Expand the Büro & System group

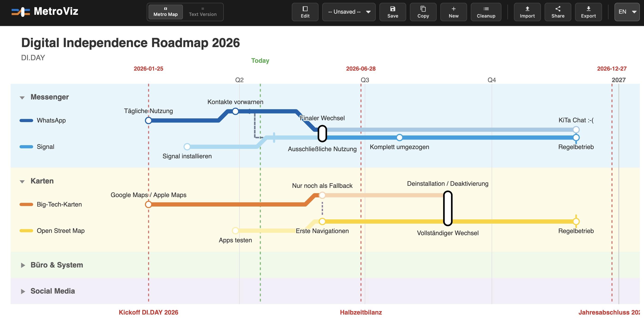point(23,265)
